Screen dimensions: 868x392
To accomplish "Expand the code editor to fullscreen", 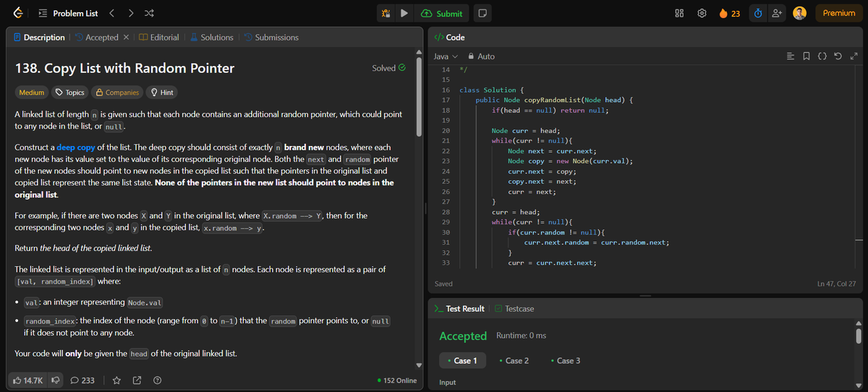I will pos(854,56).
